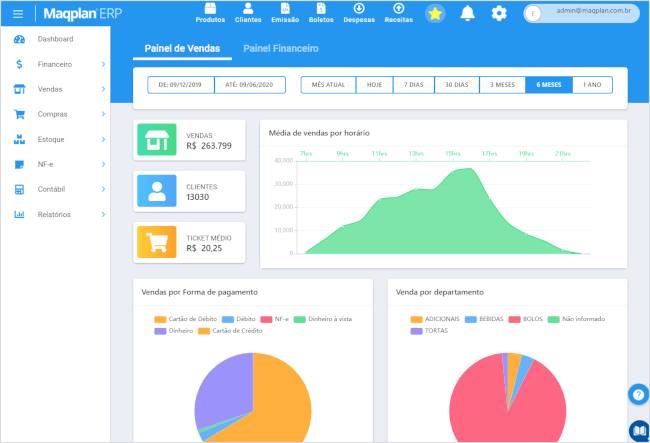
Task: Toggle Dinheiro à vista legend swatch
Action: (x=300, y=320)
